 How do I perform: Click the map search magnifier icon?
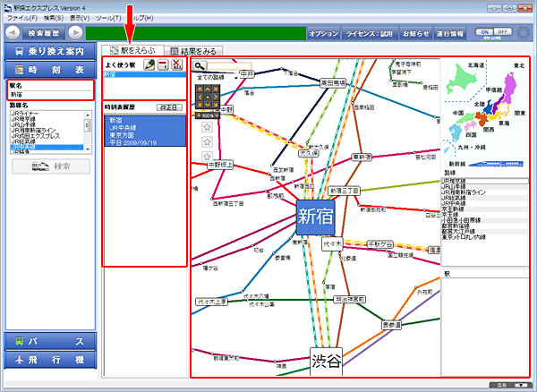click(200, 66)
